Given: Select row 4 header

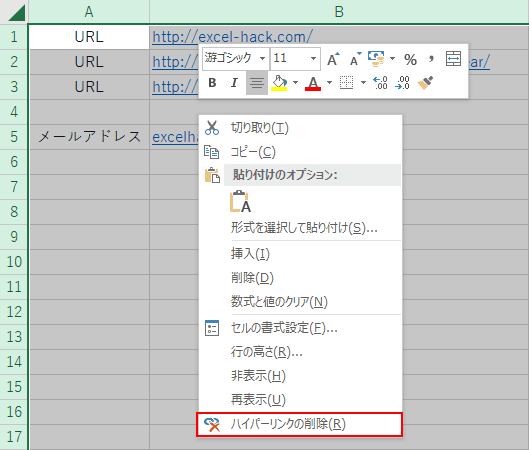Looking at the screenshot, I should point(14,112).
